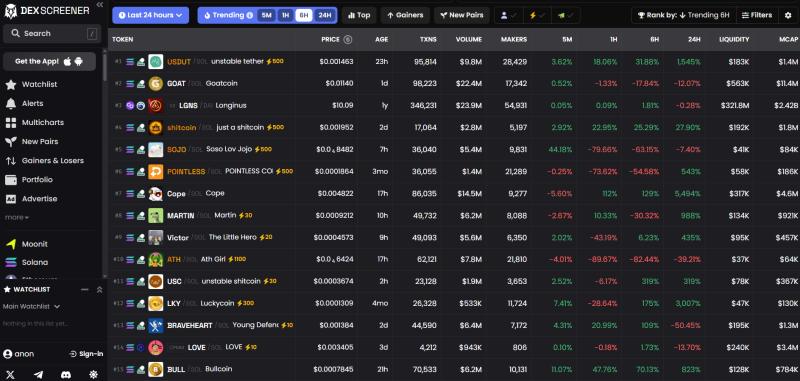Collapse the sidebar with double chevron
This screenshot has width=800, height=381.
[x=99, y=5]
